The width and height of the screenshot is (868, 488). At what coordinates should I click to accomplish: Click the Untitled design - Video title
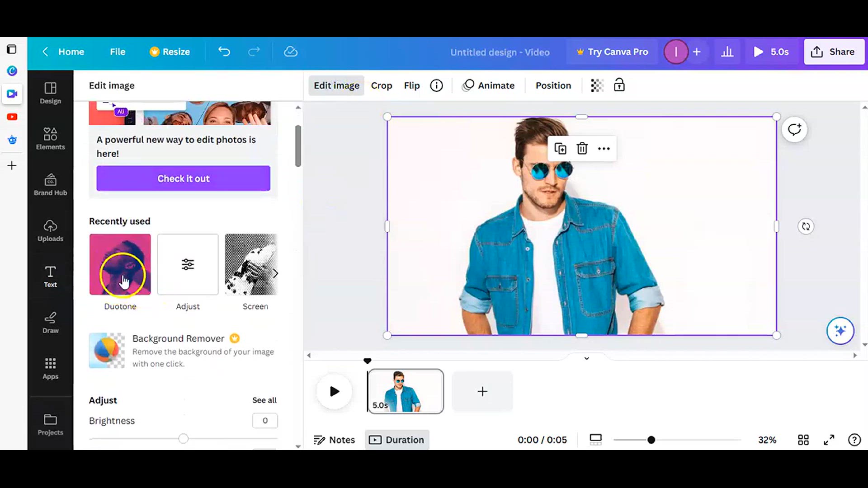500,52
